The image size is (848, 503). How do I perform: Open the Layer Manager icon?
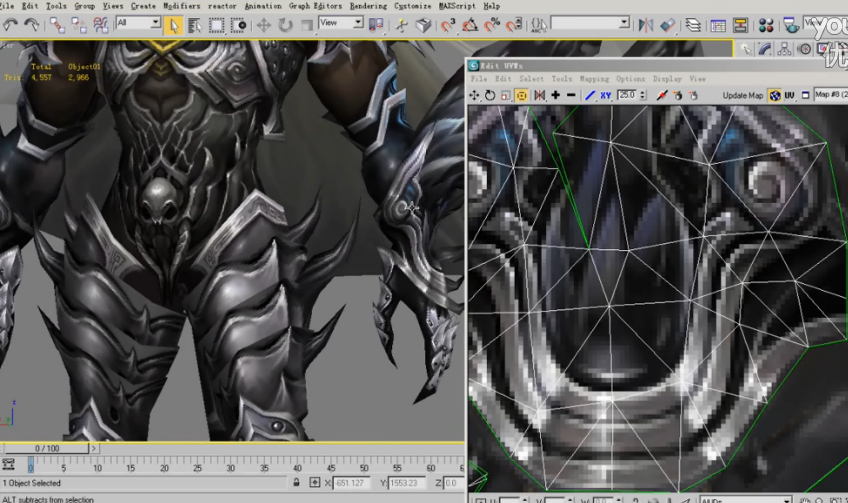693,25
